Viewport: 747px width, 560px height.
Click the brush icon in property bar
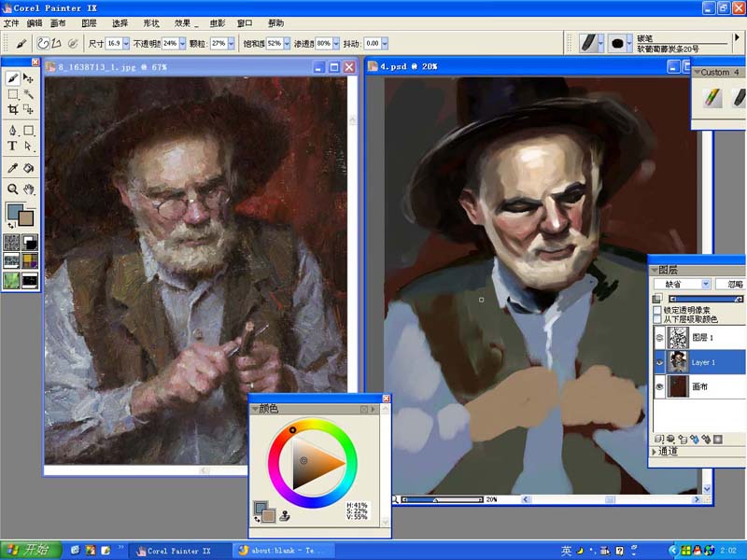coord(21,43)
